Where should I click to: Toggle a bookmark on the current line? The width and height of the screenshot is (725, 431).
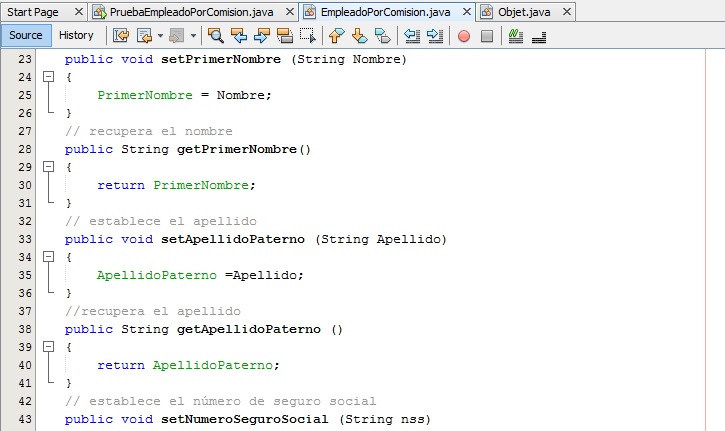(x=381, y=36)
